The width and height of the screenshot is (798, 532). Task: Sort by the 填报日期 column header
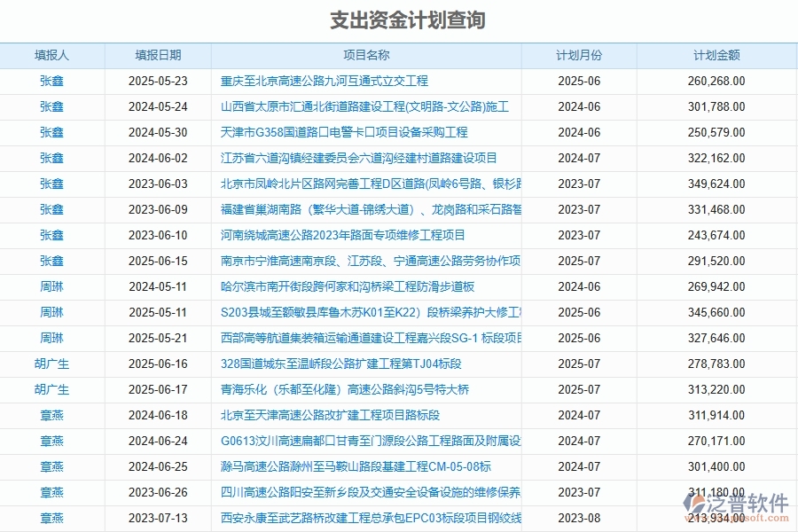point(158,54)
